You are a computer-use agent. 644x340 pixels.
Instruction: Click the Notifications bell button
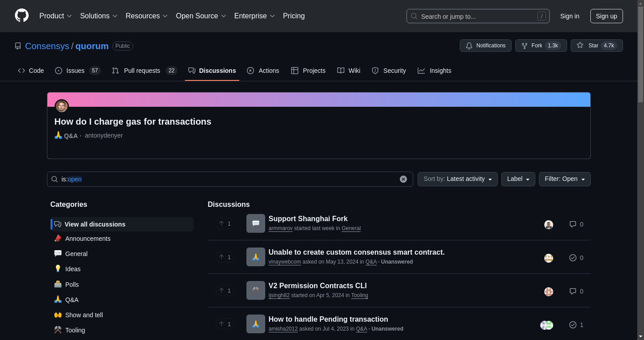click(486, 46)
